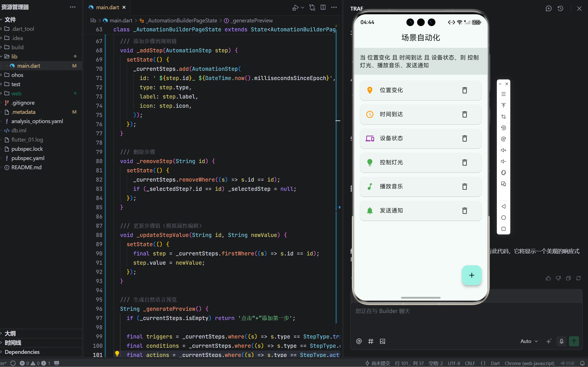Click the split editor icon
This screenshot has height=367, width=588.
pos(323,7)
